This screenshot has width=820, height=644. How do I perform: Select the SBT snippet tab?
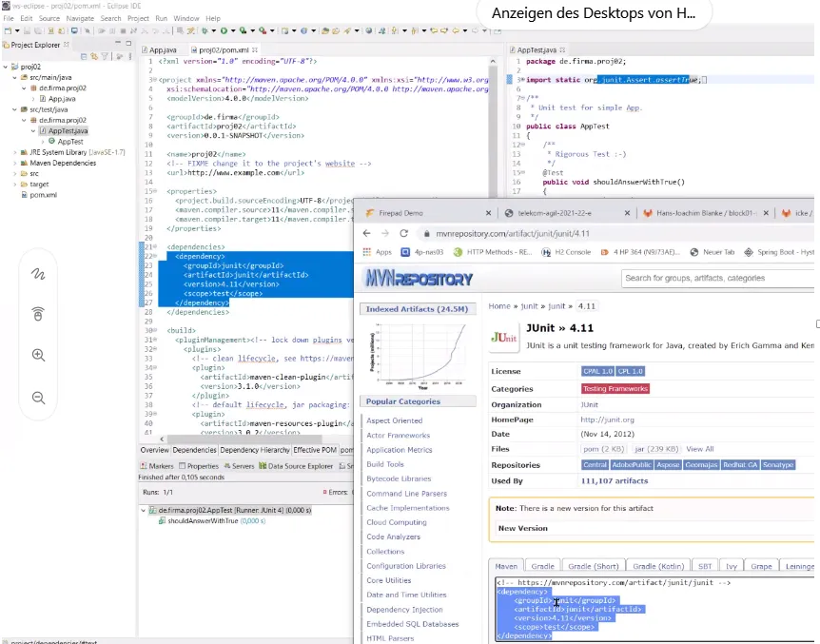pos(705,566)
